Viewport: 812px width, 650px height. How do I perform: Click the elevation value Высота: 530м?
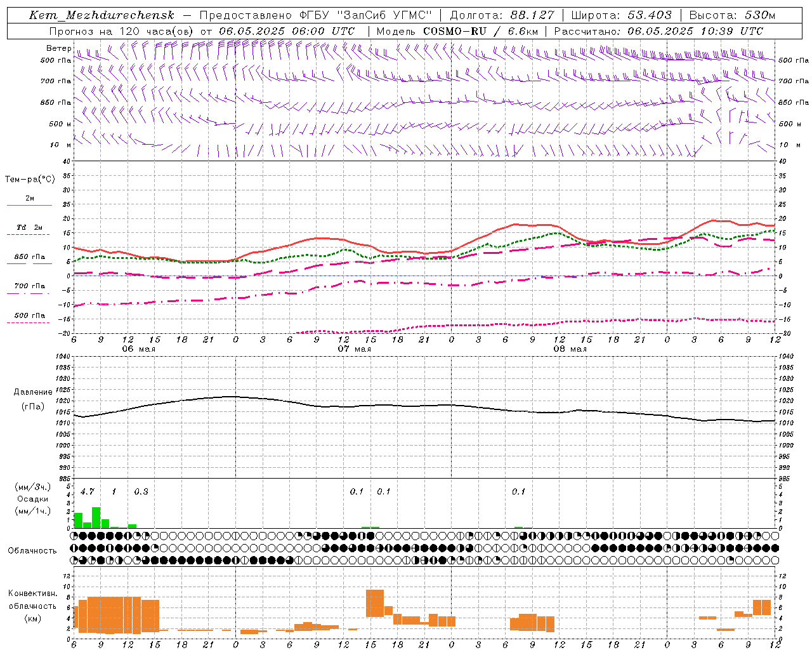732,15
